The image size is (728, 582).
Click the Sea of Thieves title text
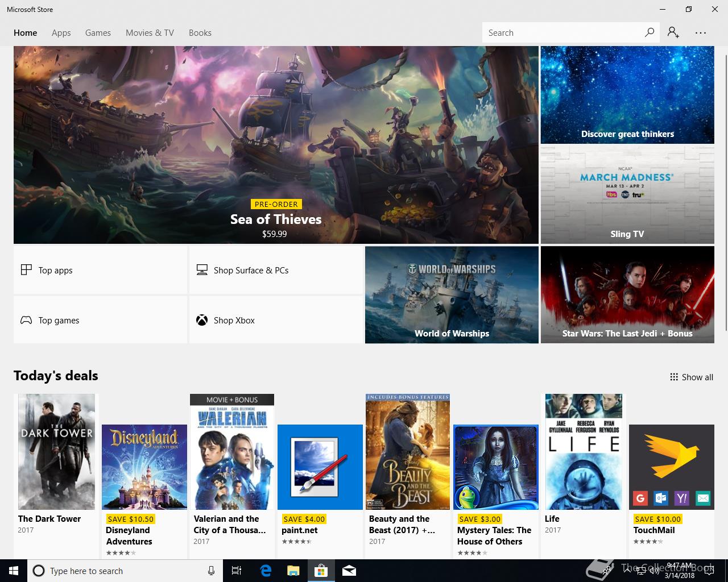click(x=276, y=219)
